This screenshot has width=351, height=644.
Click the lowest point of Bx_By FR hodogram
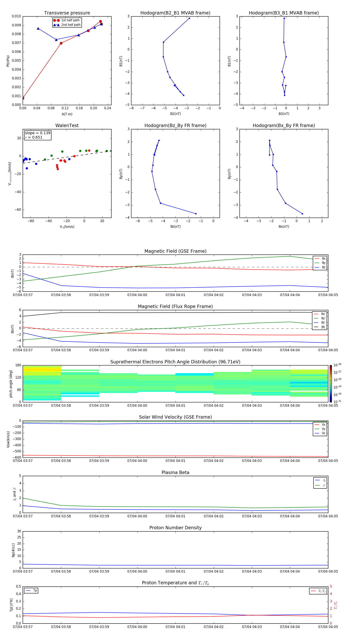point(302,214)
